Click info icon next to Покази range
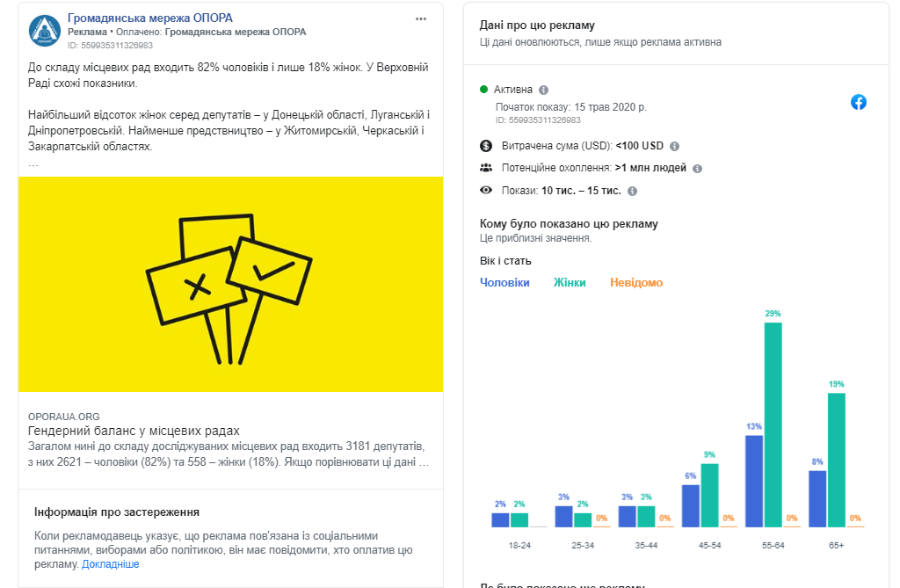 click(632, 191)
